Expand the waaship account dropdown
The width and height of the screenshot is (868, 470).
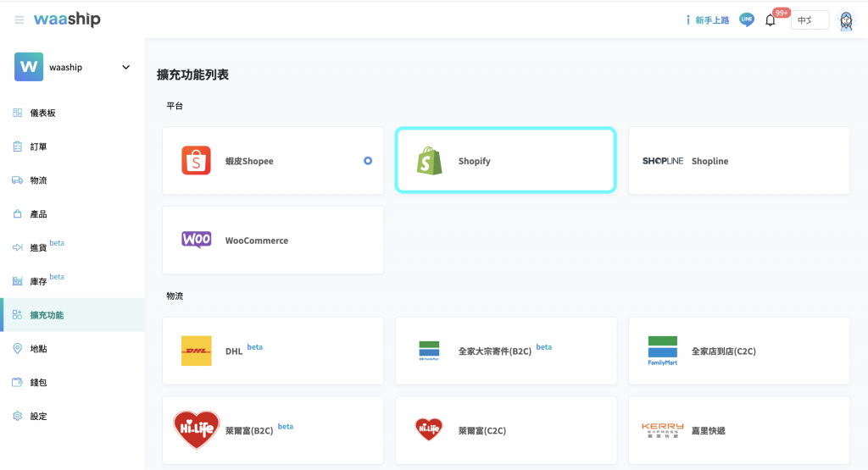pos(125,67)
